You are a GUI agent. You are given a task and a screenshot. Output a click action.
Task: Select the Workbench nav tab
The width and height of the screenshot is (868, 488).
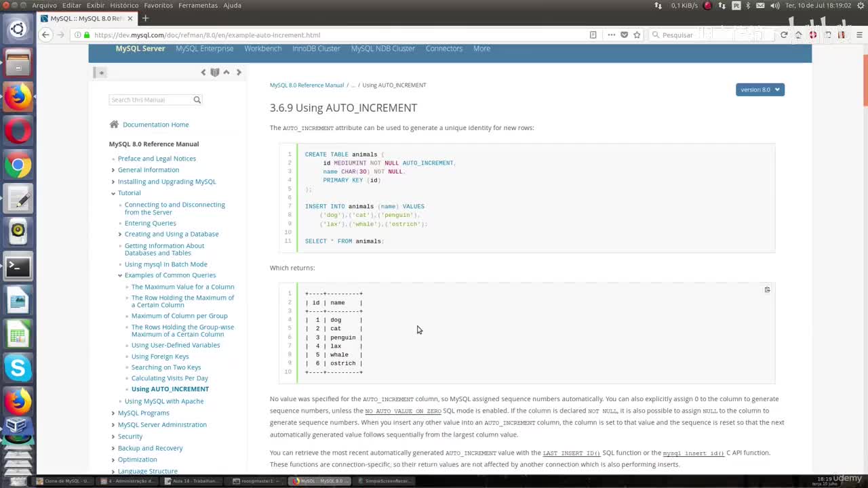click(x=263, y=49)
